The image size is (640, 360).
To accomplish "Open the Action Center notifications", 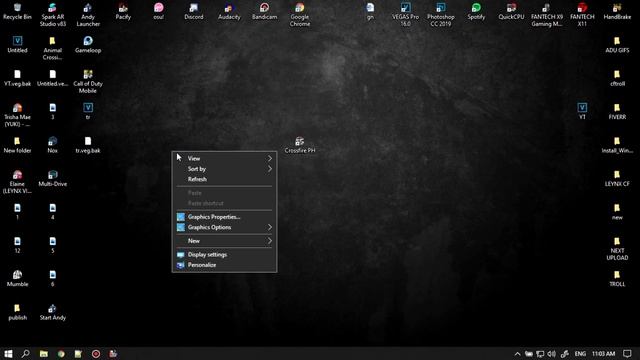I will [x=627, y=354].
